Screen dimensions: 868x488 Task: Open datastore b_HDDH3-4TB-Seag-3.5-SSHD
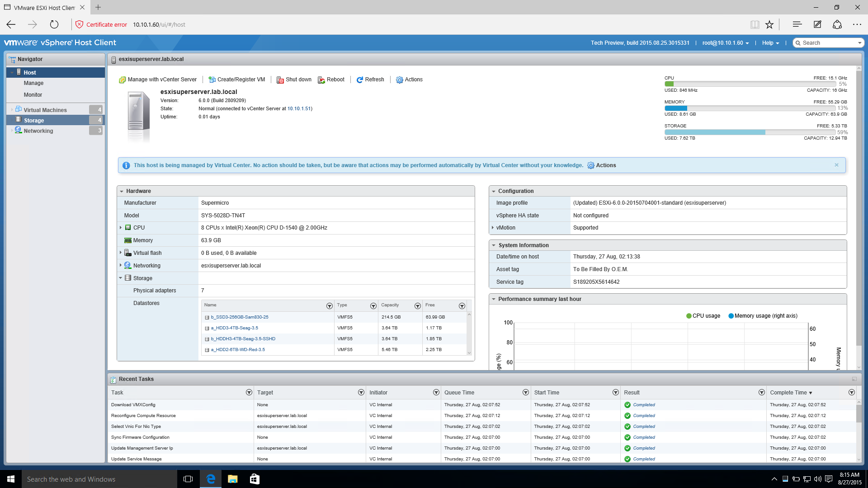[x=243, y=339]
